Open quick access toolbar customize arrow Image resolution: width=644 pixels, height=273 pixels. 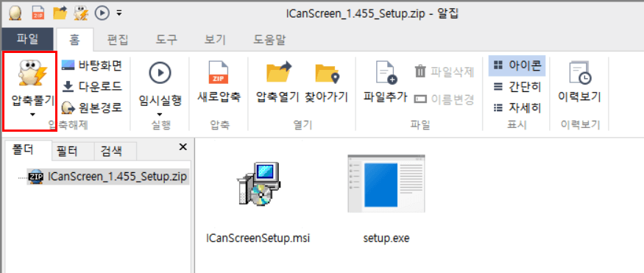[x=119, y=13]
